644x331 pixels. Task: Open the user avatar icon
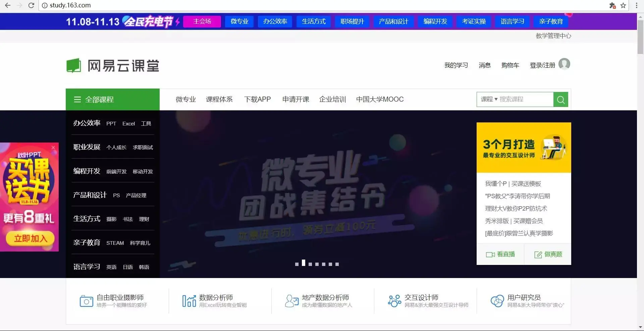tap(564, 64)
